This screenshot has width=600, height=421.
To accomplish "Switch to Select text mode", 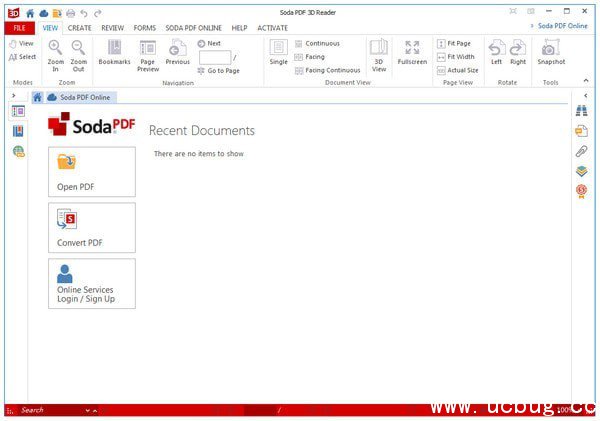I will coord(23,57).
